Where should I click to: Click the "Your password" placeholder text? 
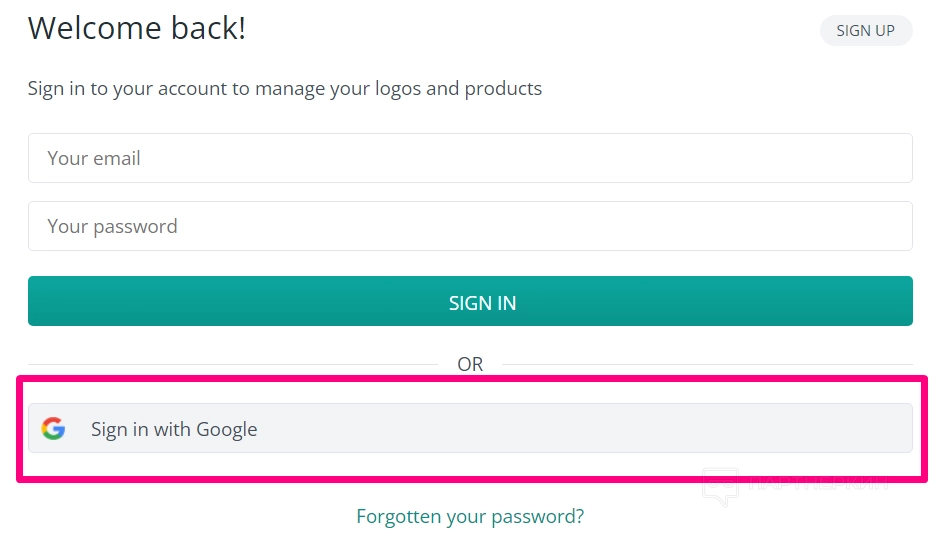coord(112,226)
